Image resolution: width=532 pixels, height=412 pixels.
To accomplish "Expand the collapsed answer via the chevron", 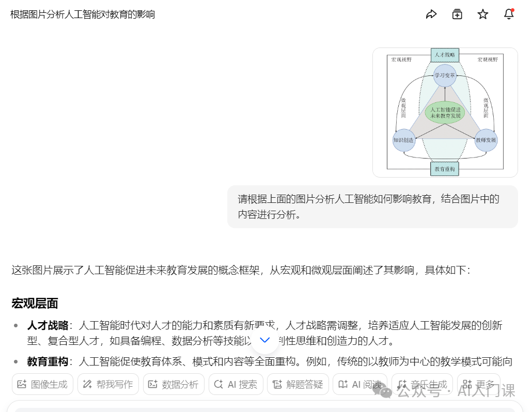I will click(x=265, y=340).
